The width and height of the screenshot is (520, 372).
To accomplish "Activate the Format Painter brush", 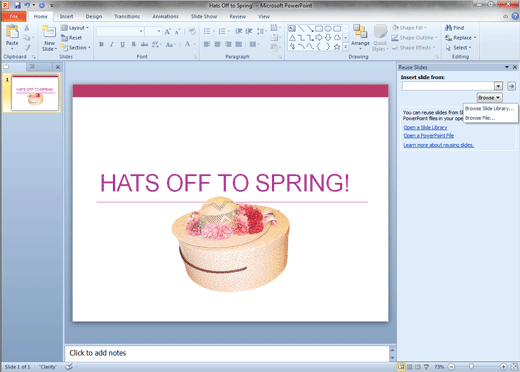I will tap(27, 48).
